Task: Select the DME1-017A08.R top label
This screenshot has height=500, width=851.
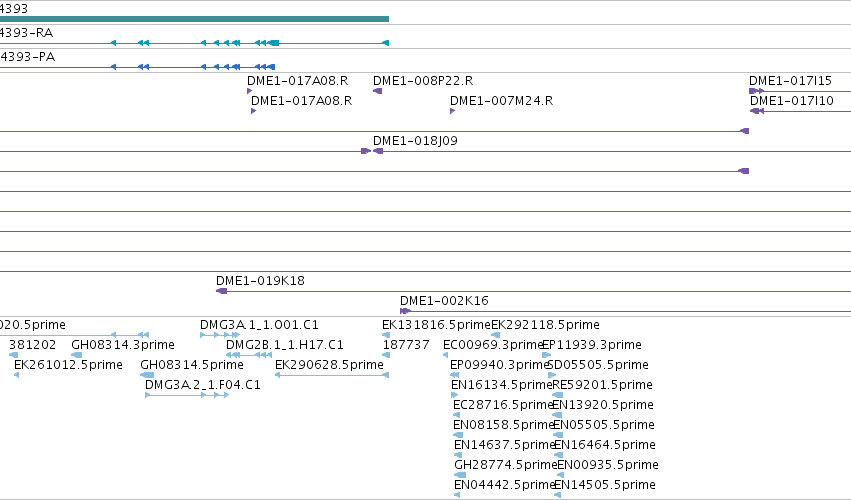Action: [297, 81]
